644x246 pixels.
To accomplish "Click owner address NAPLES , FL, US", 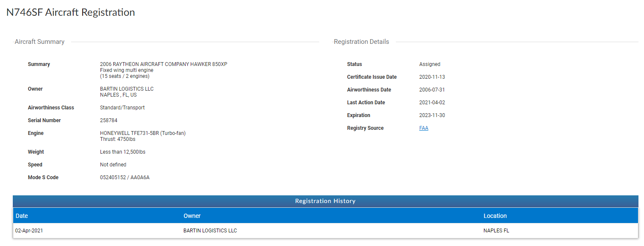I will (x=118, y=95).
